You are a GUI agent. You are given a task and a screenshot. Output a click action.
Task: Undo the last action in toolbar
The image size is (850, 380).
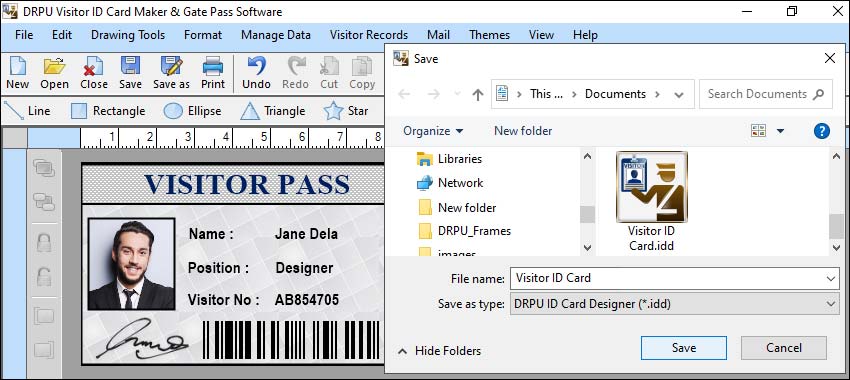click(256, 73)
